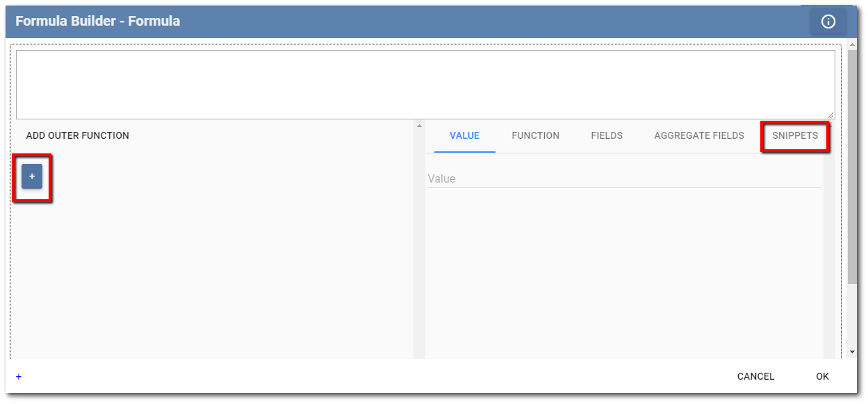Click the left panel's scrollbar track
The width and height of the screenshot is (868, 404).
click(x=419, y=243)
